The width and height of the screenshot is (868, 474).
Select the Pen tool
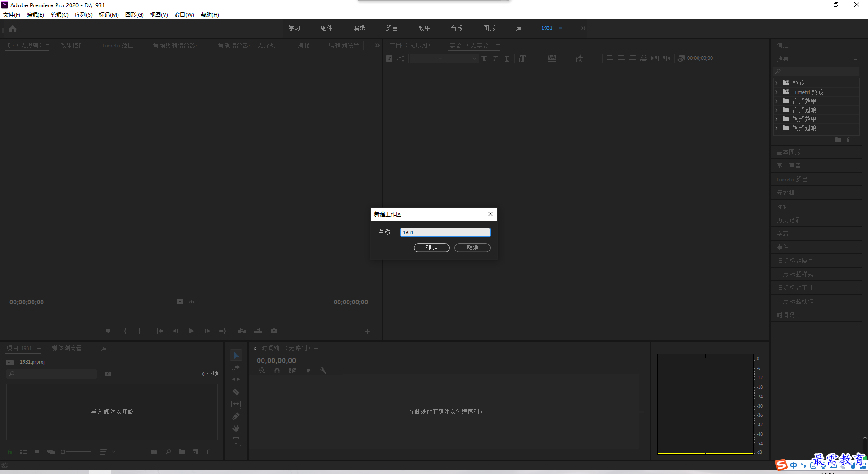pos(236,417)
